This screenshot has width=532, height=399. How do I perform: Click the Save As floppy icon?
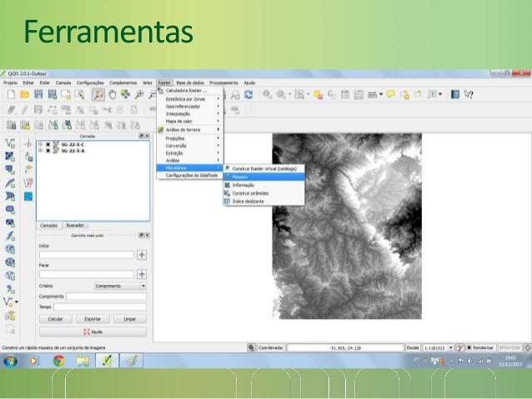click(52, 94)
